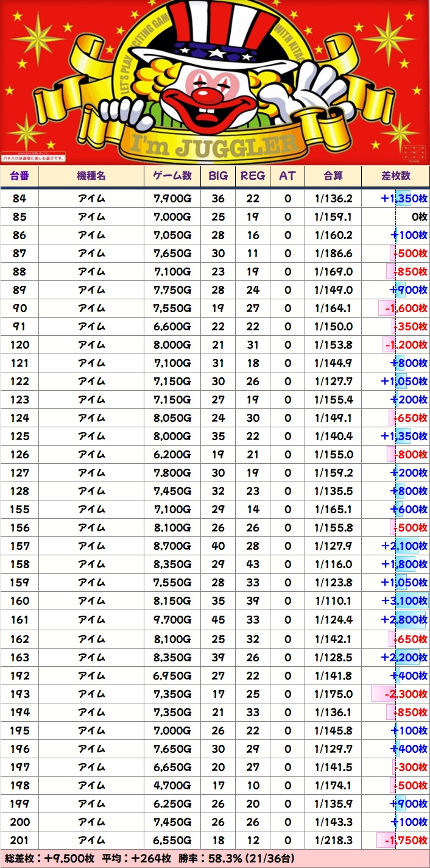Click the 1/142.1 value for machine 162
This screenshot has width=430, height=868.
pyautogui.click(x=333, y=639)
